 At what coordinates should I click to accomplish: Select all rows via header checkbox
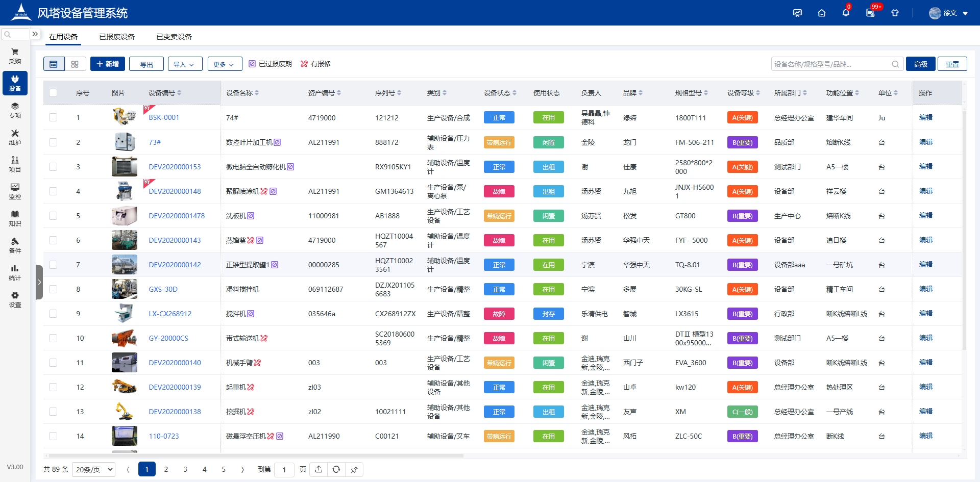click(x=53, y=93)
